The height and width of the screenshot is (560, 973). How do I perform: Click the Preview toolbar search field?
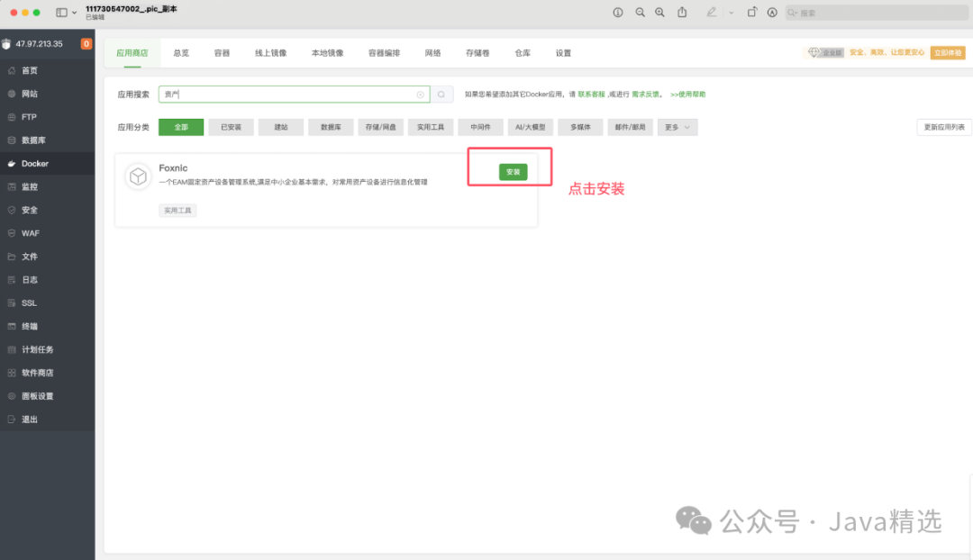(877, 13)
